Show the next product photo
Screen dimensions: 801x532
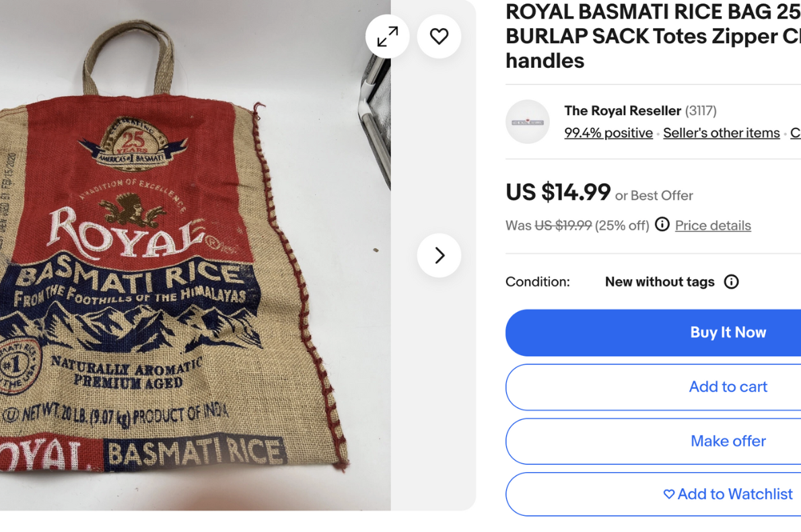tap(439, 255)
